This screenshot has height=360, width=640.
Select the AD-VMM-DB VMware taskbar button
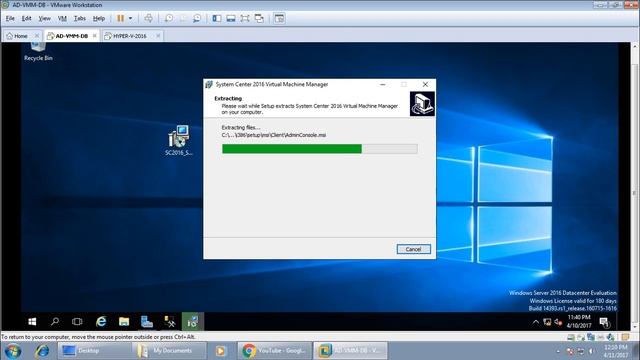click(350, 351)
